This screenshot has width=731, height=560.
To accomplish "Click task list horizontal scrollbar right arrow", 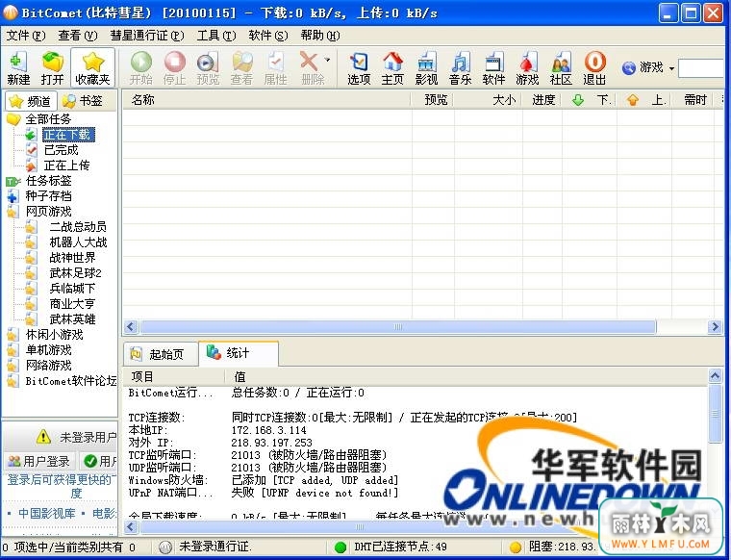I will point(715,327).
